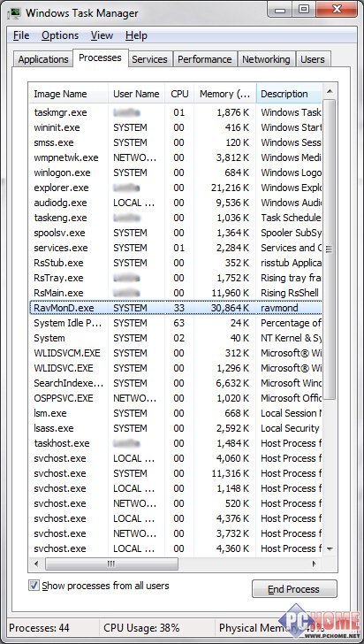This screenshot has height=644, width=364.
Task: Select the RsTray.exe process
Action: click(x=176, y=278)
